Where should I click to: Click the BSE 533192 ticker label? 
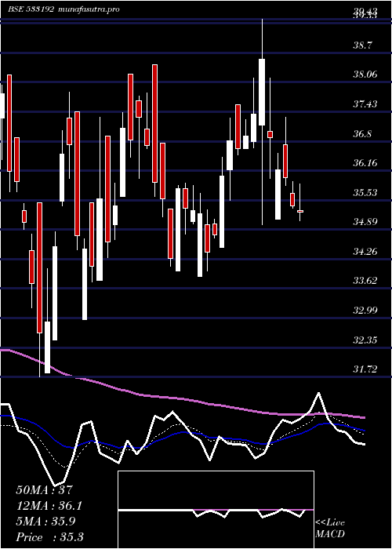click(31, 9)
